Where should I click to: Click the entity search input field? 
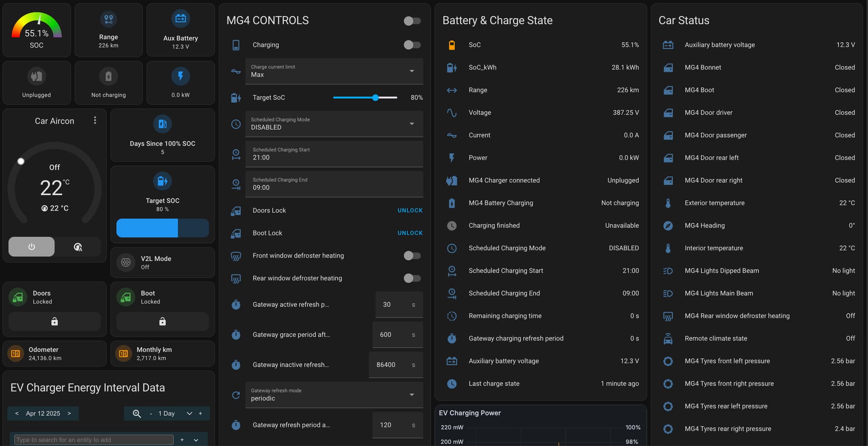94,440
